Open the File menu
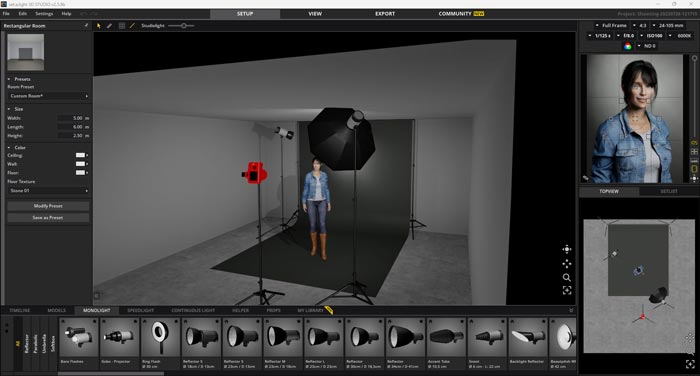Viewport: 700px width, 376px height. coord(6,14)
